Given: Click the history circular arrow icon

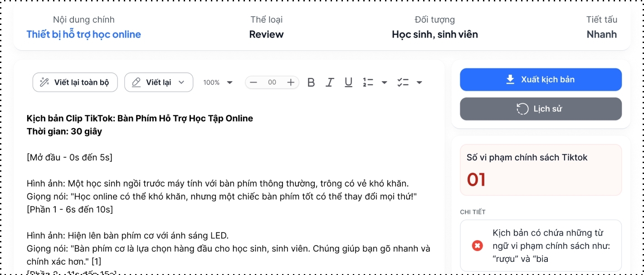Looking at the screenshot, I should (x=522, y=109).
